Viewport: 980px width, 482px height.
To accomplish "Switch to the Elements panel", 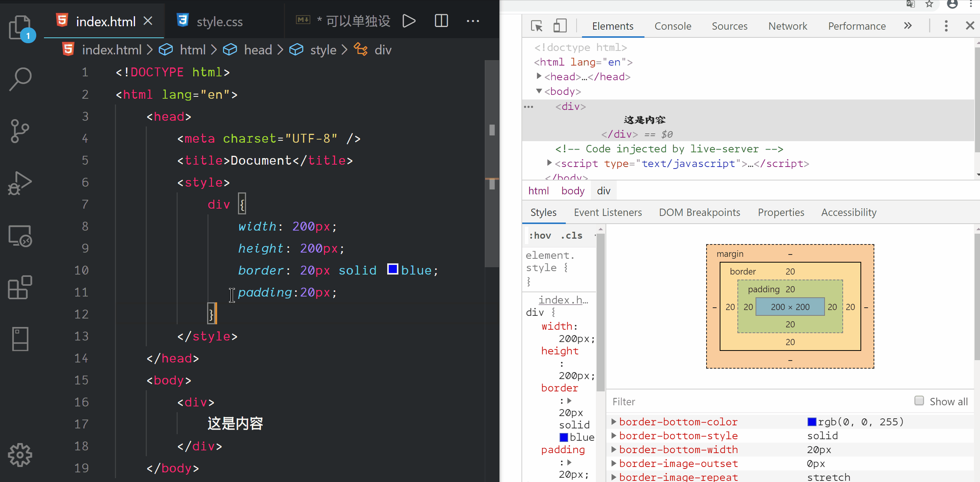I will 613,26.
